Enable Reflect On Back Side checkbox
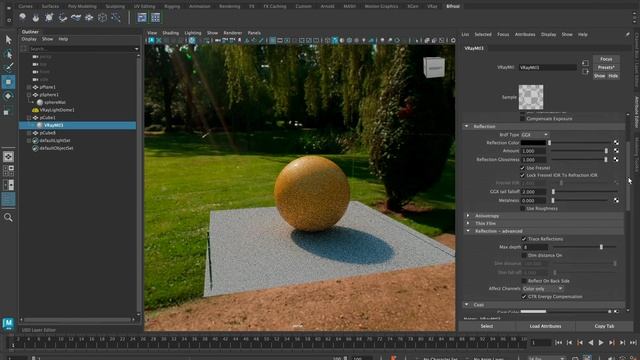 coord(524,281)
